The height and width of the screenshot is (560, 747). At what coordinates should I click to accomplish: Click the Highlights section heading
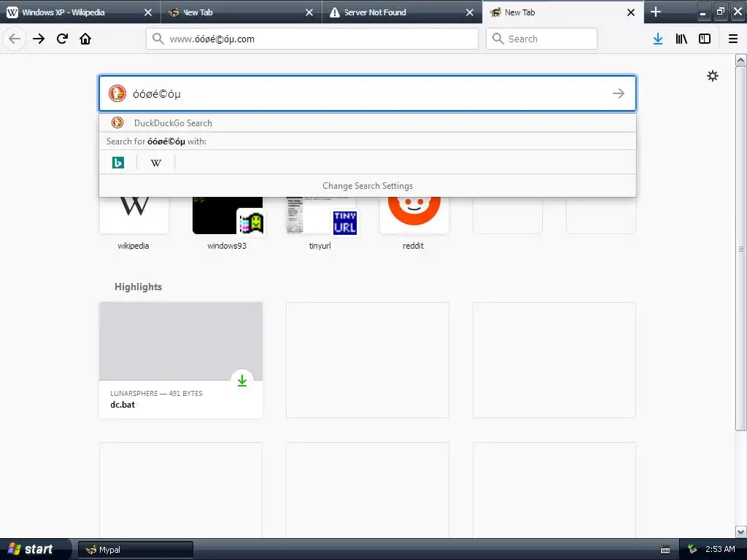[138, 287]
